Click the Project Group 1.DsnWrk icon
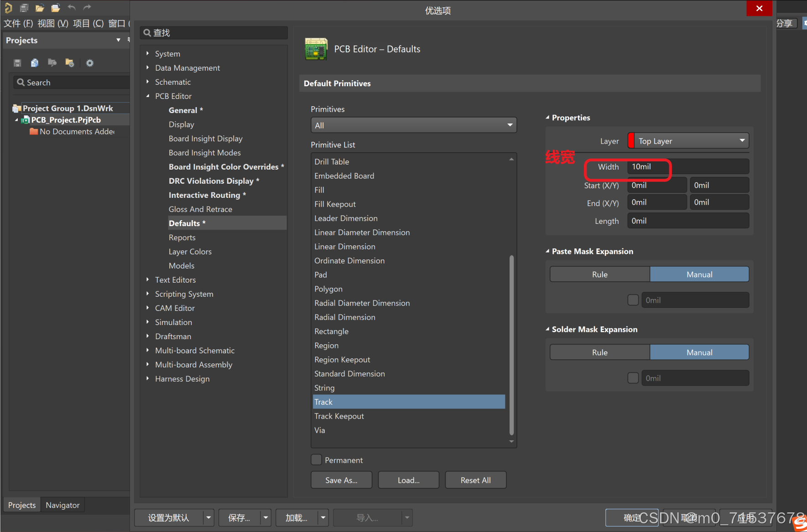The height and width of the screenshot is (532, 807). [17, 108]
